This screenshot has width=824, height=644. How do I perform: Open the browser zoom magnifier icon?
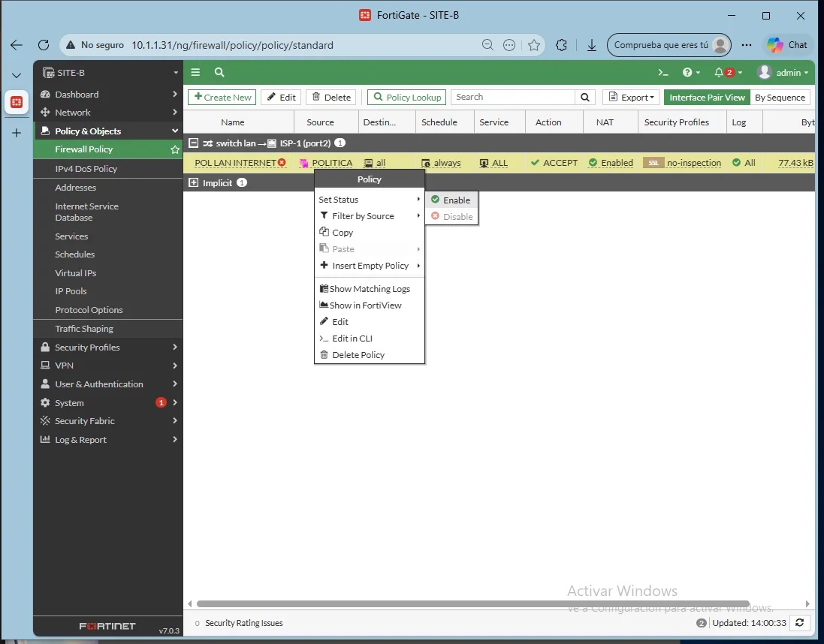[487, 45]
